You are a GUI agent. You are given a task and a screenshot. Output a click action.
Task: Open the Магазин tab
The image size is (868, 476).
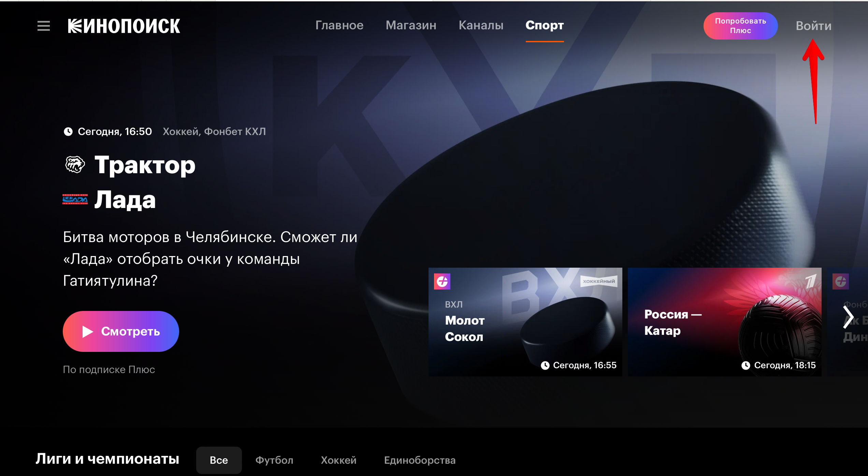(x=411, y=25)
